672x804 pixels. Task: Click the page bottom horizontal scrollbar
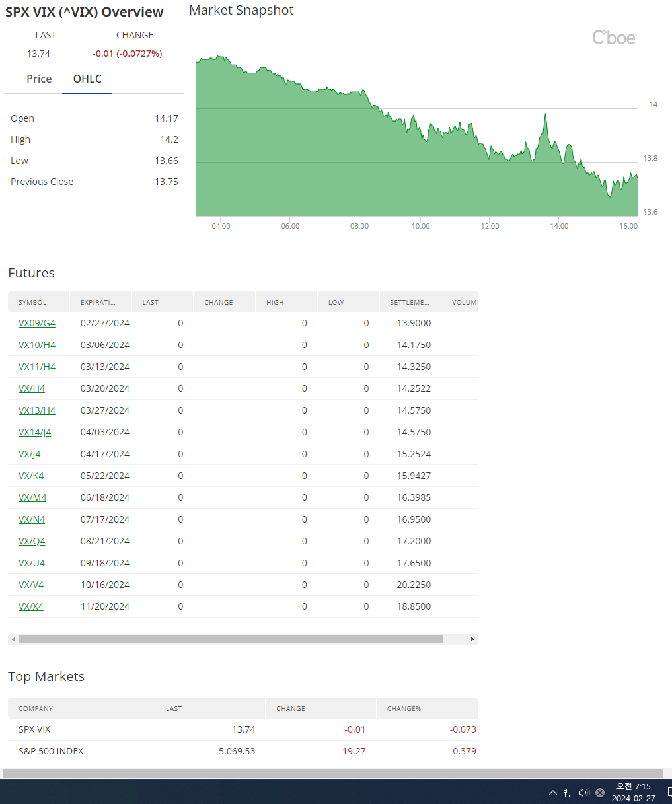pyautogui.click(x=333, y=773)
